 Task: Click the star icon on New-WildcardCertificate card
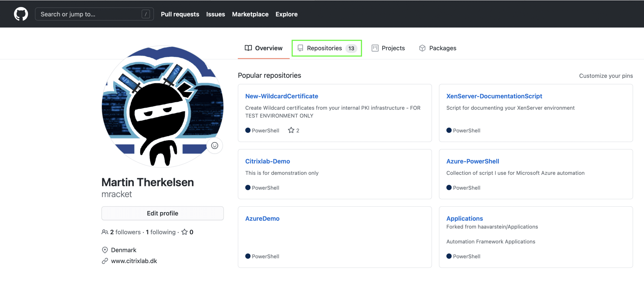[291, 130]
